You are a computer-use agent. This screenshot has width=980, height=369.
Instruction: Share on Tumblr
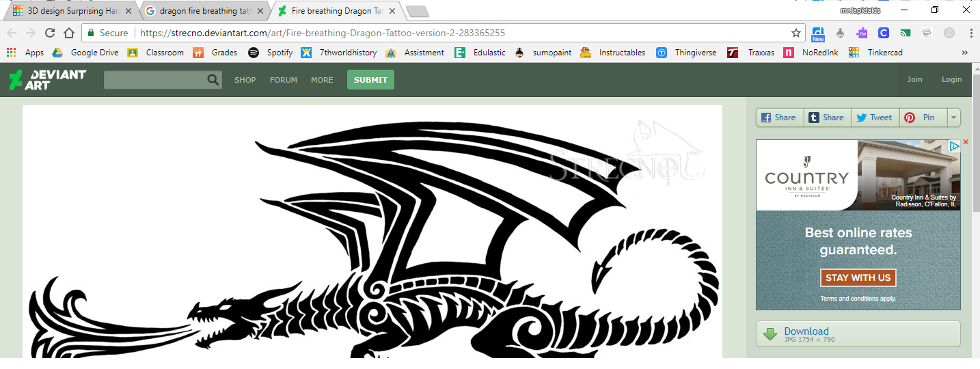828,118
